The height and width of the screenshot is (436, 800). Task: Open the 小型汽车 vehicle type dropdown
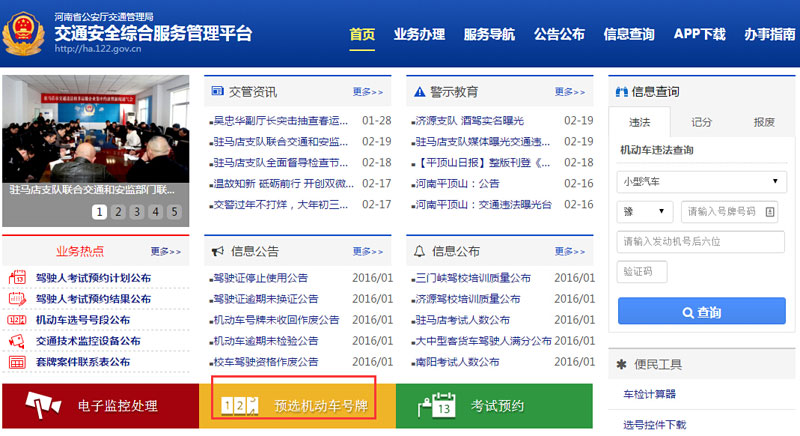click(702, 182)
